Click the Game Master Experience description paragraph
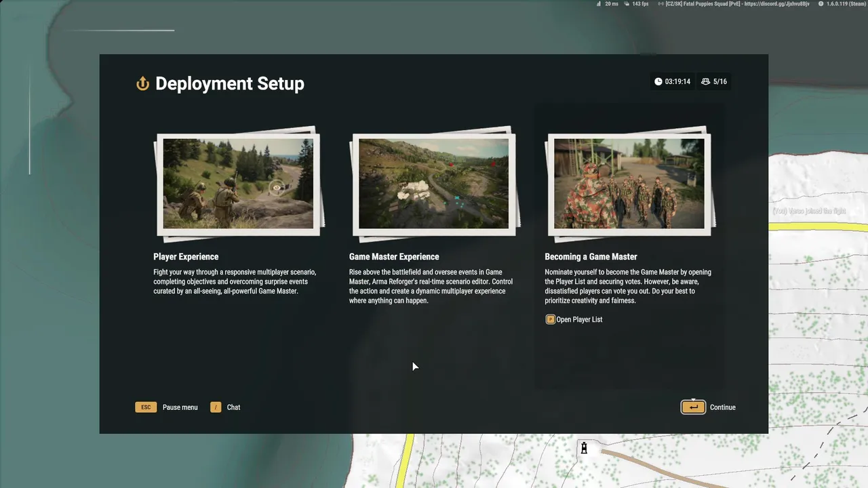The image size is (868, 488). [431, 286]
